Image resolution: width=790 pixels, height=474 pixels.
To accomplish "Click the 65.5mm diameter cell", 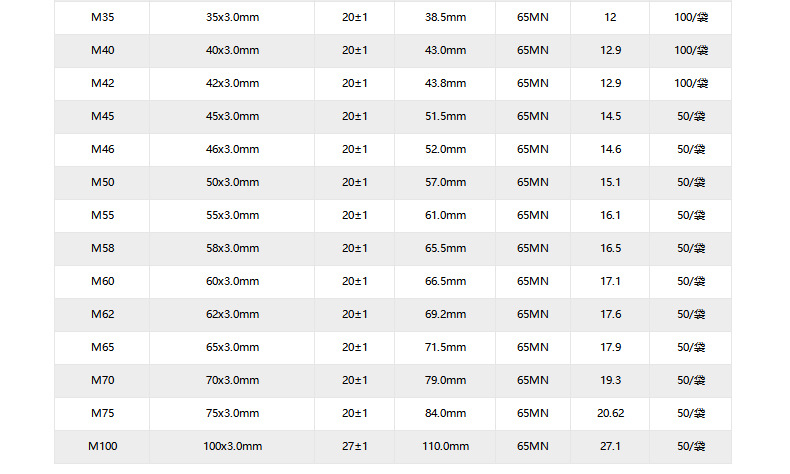I will coord(445,248).
